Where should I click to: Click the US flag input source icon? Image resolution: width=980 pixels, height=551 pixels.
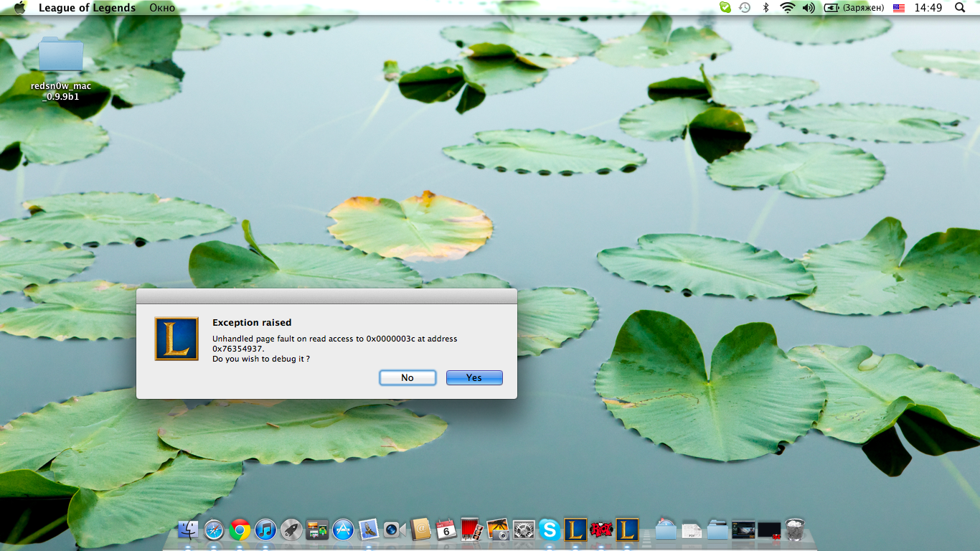point(899,8)
